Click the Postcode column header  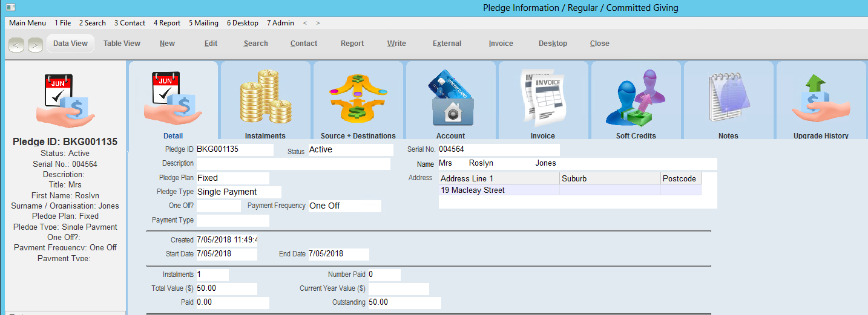pos(680,178)
